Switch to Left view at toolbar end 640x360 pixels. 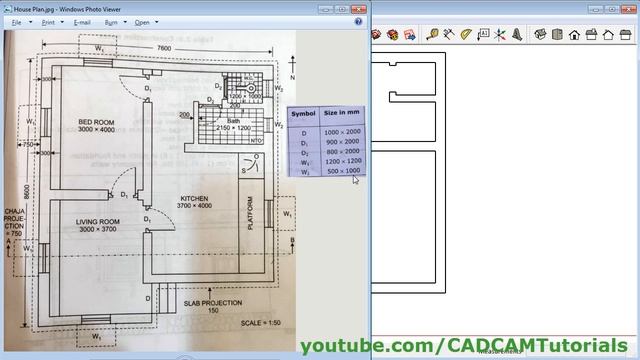point(625,34)
